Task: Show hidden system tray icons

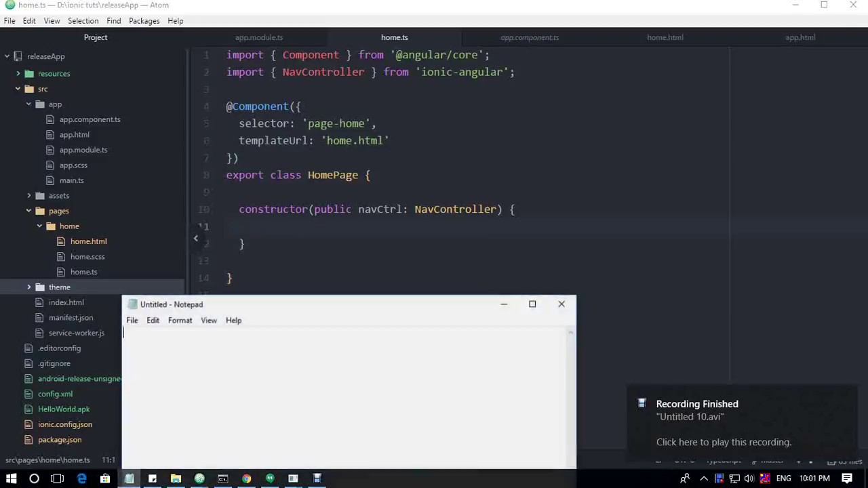Action: click(x=704, y=479)
